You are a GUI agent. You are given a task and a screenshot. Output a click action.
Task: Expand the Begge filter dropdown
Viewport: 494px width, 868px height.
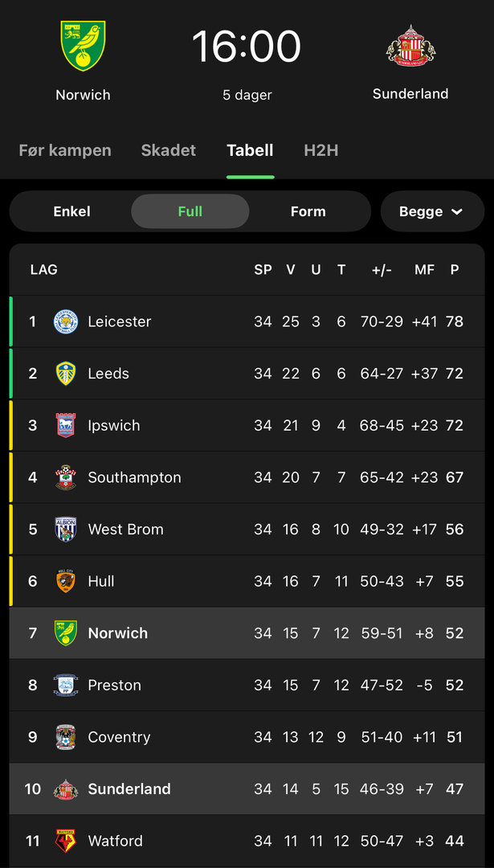431,211
